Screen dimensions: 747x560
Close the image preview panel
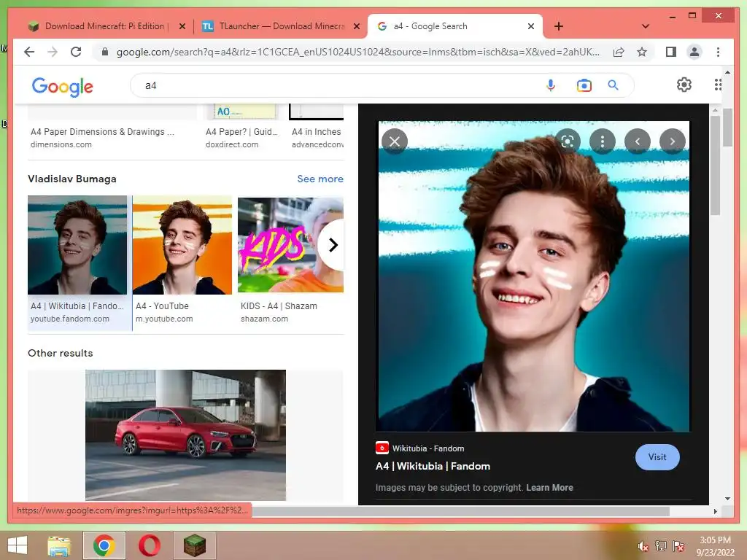tap(395, 141)
